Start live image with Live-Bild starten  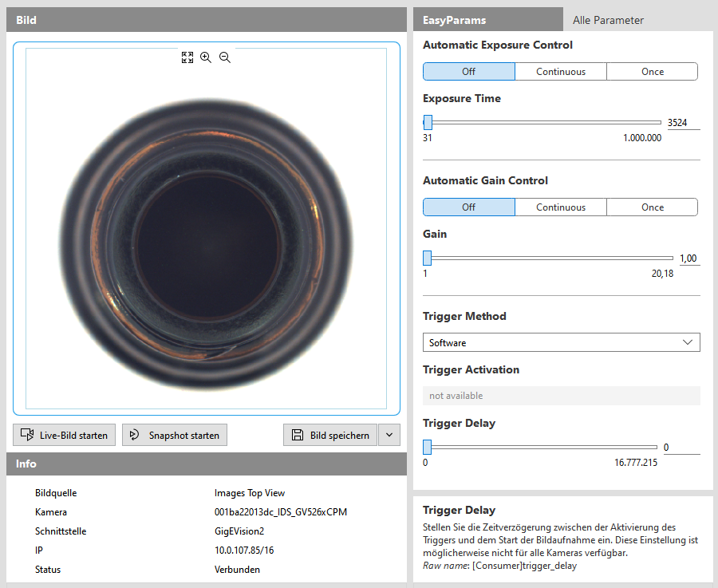(x=65, y=435)
